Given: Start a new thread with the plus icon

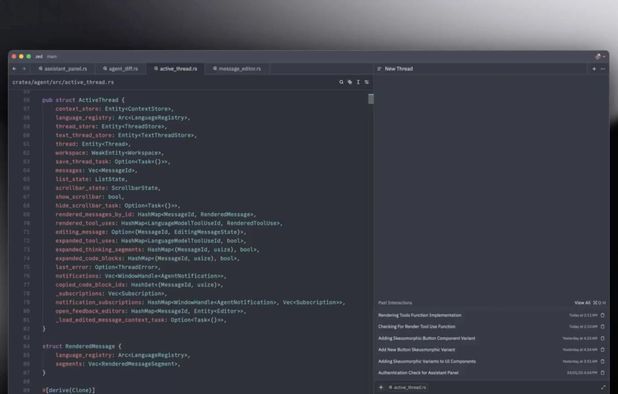Looking at the screenshot, I should 594,69.
